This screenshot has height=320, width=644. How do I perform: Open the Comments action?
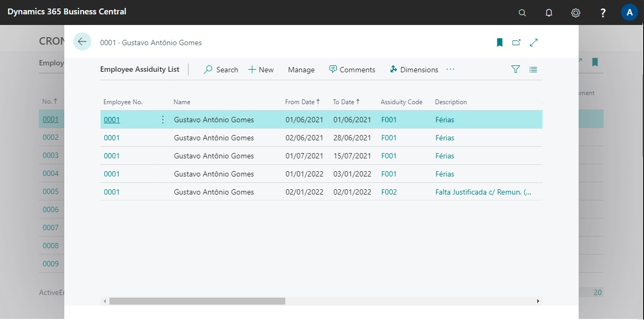[x=352, y=70]
